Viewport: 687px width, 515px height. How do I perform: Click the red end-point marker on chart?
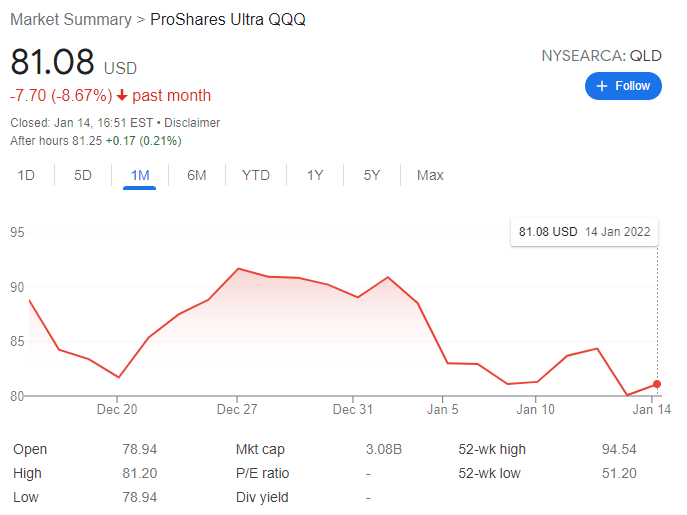(x=657, y=384)
